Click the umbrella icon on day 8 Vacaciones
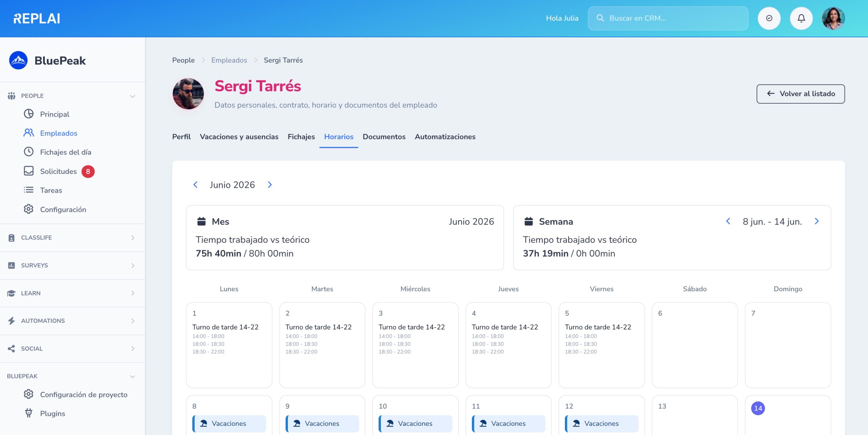This screenshot has width=868, height=435. [203, 423]
